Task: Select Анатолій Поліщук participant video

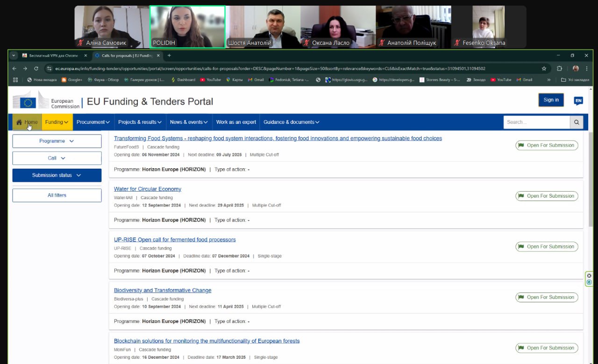Action: [413, 27]
